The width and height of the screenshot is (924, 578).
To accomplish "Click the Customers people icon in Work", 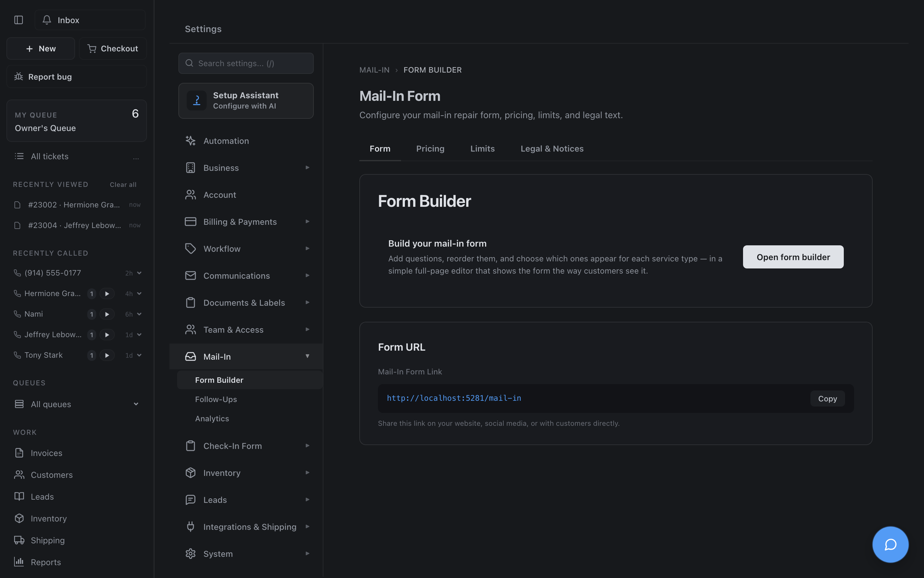I will coord(19,474).
